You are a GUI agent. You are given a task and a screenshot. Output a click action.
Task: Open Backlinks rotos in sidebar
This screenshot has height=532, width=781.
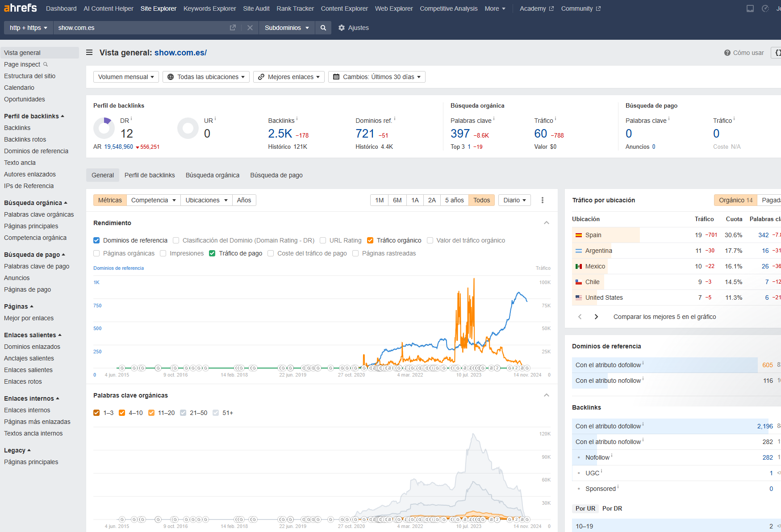click(x=25, y=139)
